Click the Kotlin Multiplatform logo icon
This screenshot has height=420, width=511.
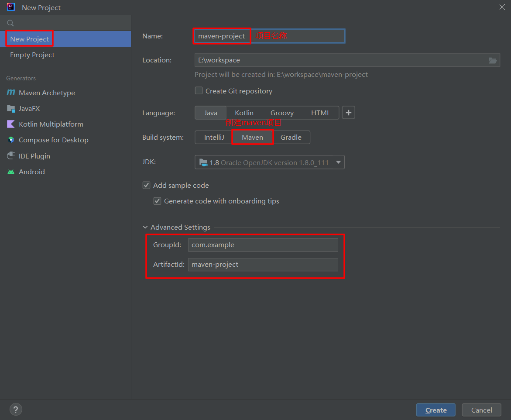point(11,124)
